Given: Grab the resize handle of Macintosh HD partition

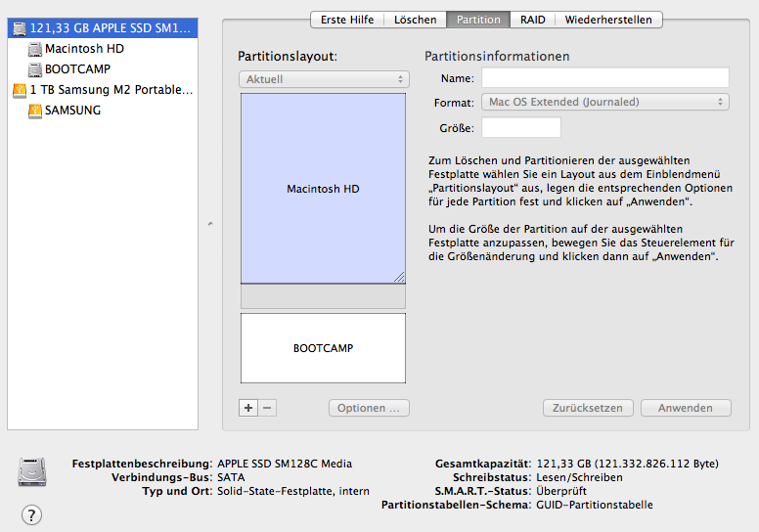Looking at the screenshot, I should click(x=399, y=277).
